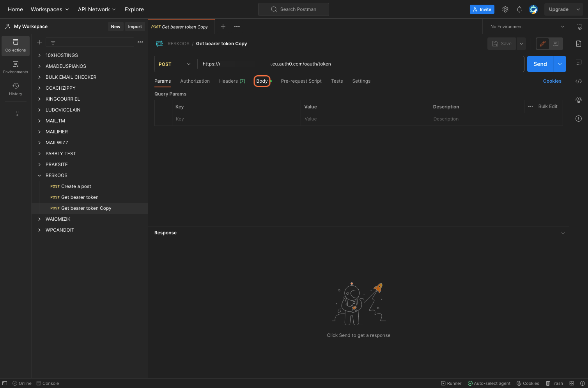Switch to the request Settings tab
Viewport: 588px width, 388px height.
pos(361,81)
